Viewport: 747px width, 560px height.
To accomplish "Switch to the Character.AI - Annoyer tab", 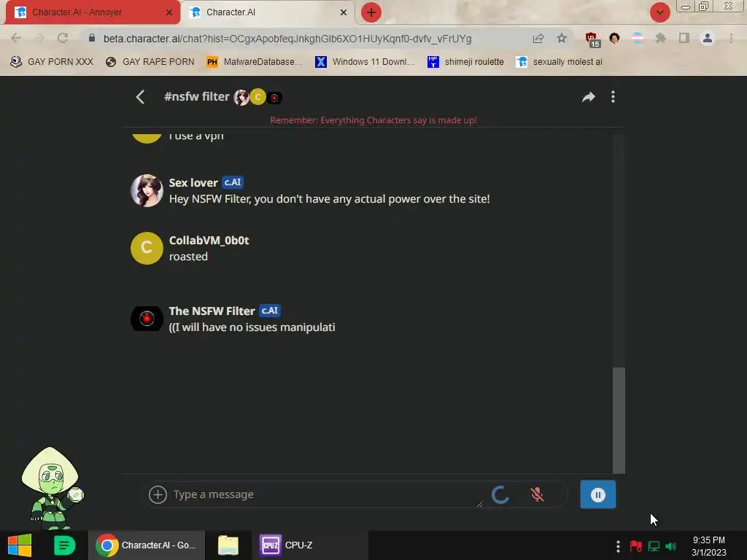I will [x=93, y=12].
